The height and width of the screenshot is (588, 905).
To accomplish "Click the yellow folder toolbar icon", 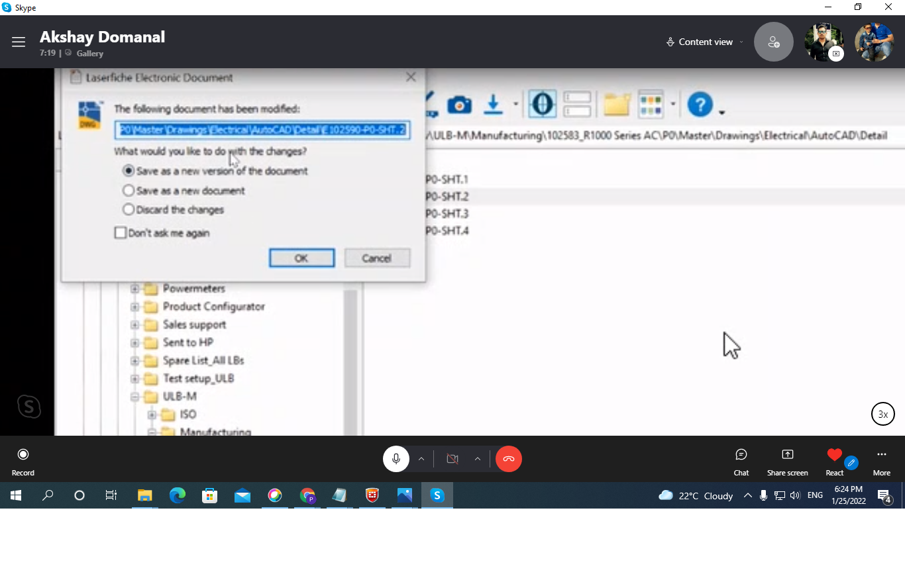I will (616, 105).
